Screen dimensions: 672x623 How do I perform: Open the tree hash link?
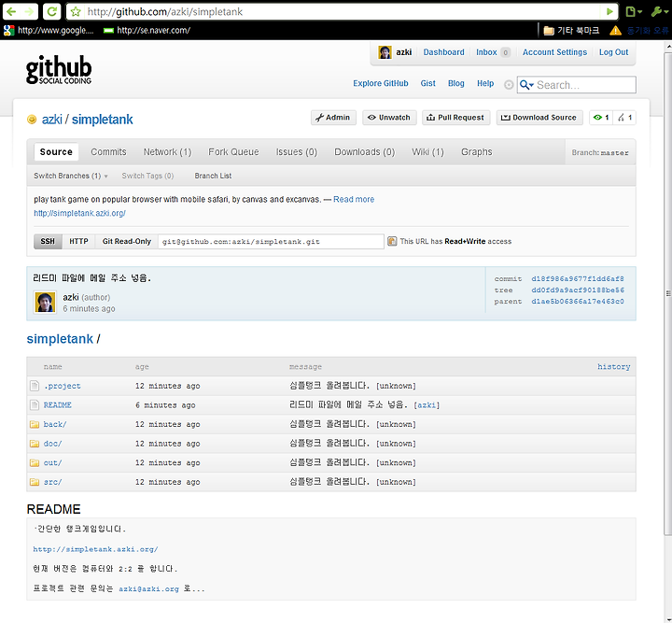tap(578, 290)
